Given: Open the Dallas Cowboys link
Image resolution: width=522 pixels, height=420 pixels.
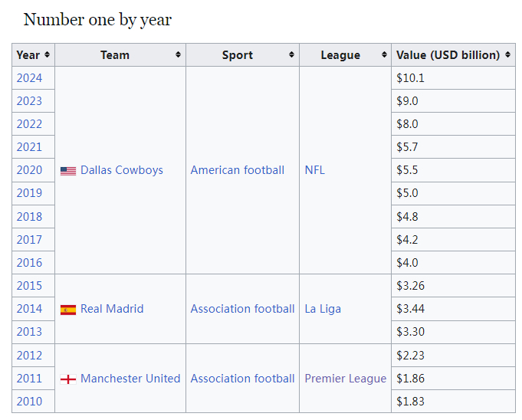Looking at the screenshot, I should pyautogui.click(x=121, y=170).
